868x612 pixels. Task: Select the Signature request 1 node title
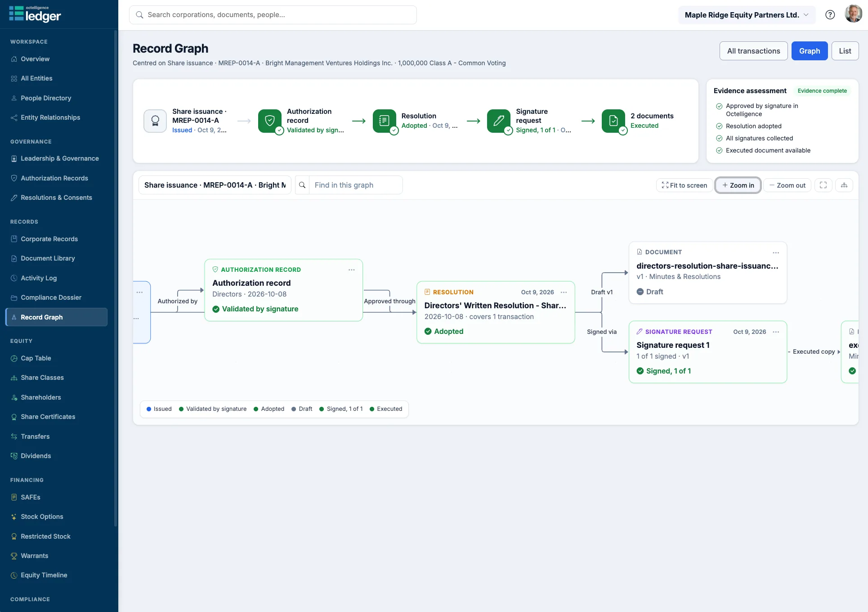(x=673, y=345)
